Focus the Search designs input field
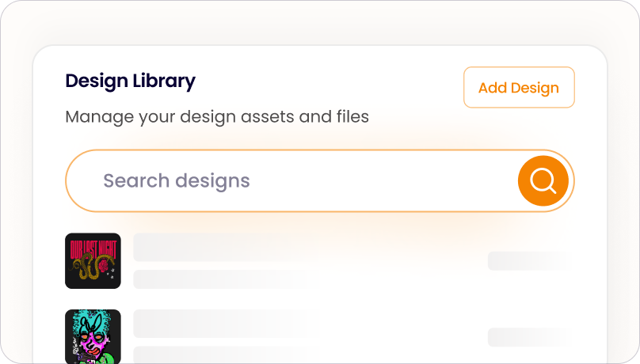 (x=301, y=181)
